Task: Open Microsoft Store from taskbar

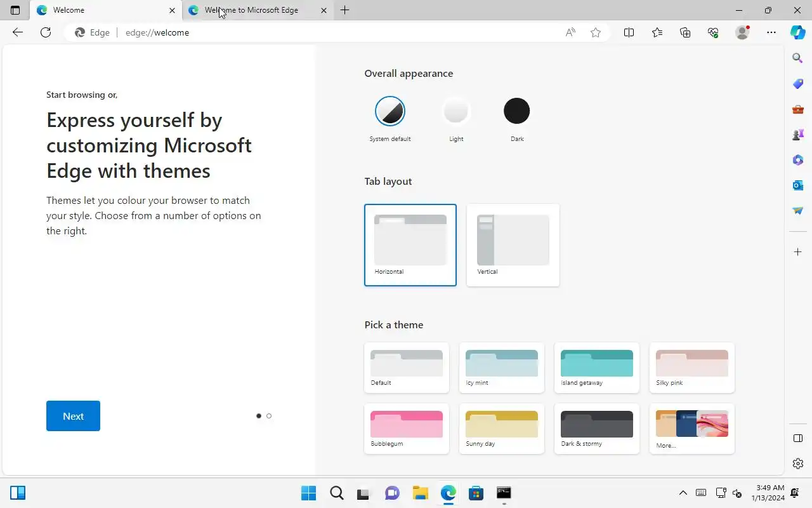Action: click(x=476, y=493)
